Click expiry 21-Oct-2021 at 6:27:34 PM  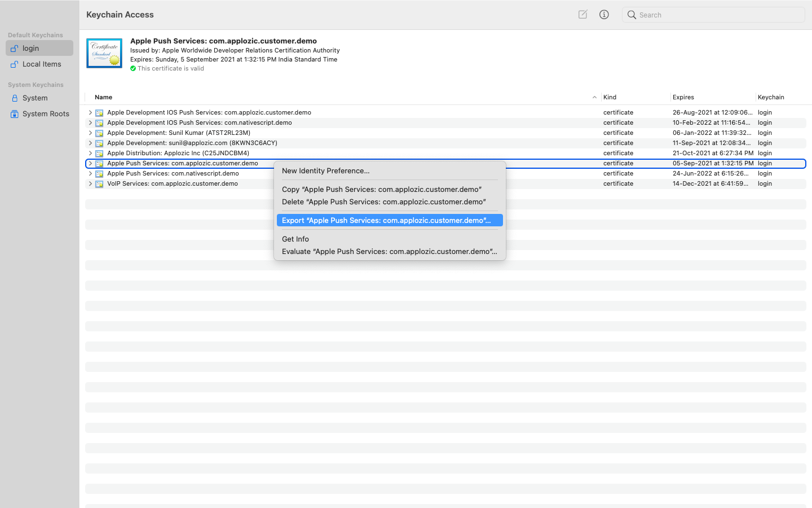coord(713,153)
